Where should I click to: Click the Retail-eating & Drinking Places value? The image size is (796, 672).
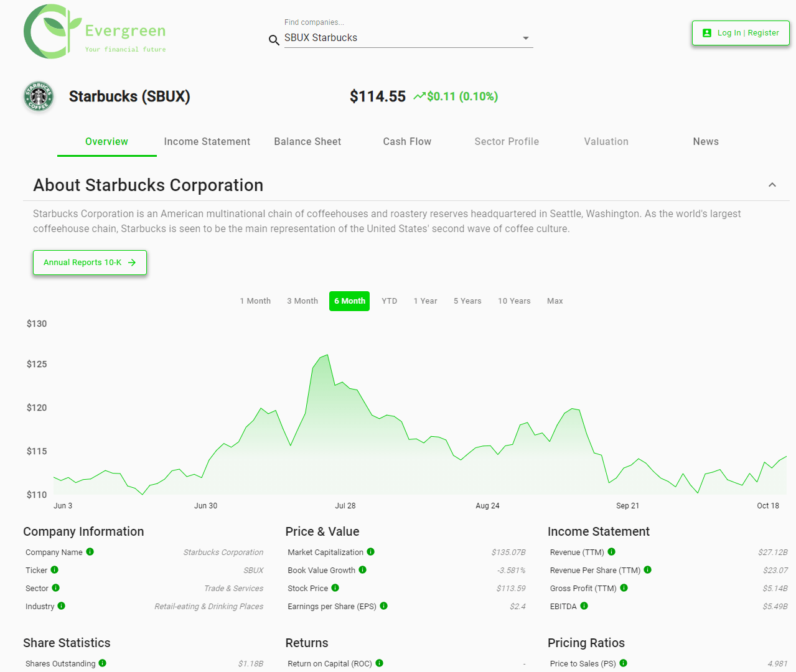pos(209,607)
